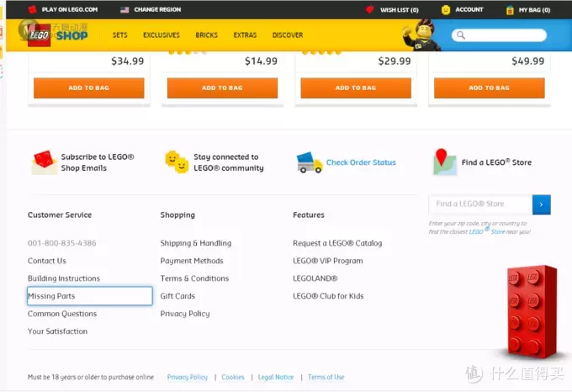
Task: Click the shopping bag My Bag icon
Action: (510, 10)
